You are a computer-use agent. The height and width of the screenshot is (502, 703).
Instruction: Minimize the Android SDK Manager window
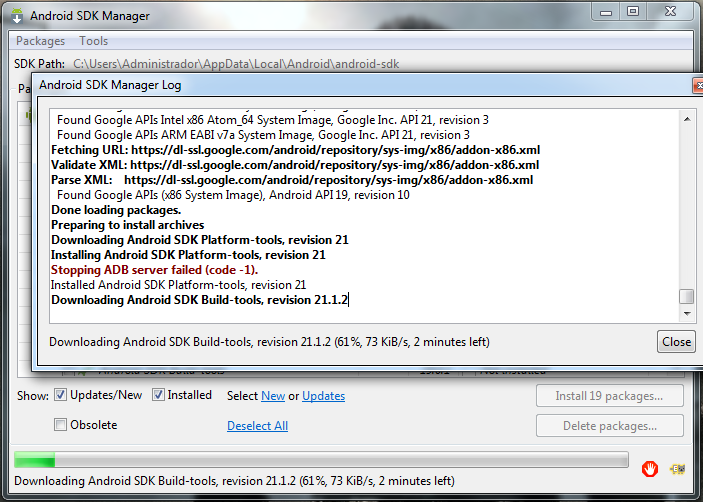point(606,12)
